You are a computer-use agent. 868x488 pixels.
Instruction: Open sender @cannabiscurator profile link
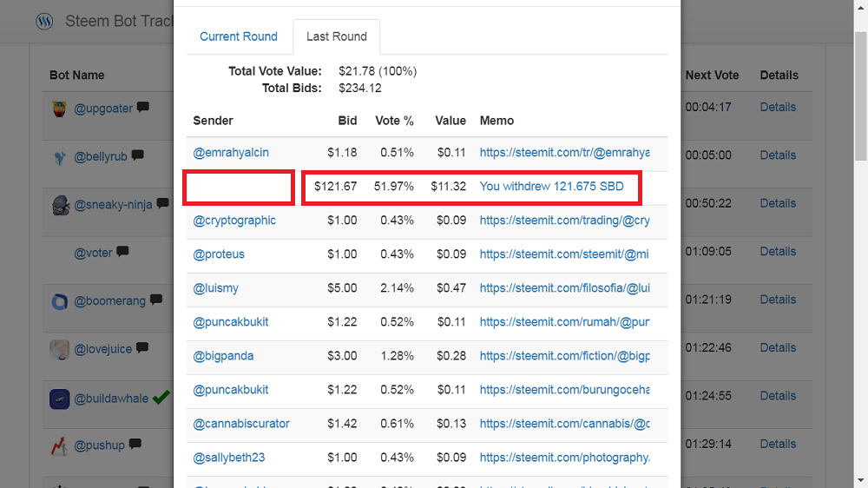coord(240,424)
